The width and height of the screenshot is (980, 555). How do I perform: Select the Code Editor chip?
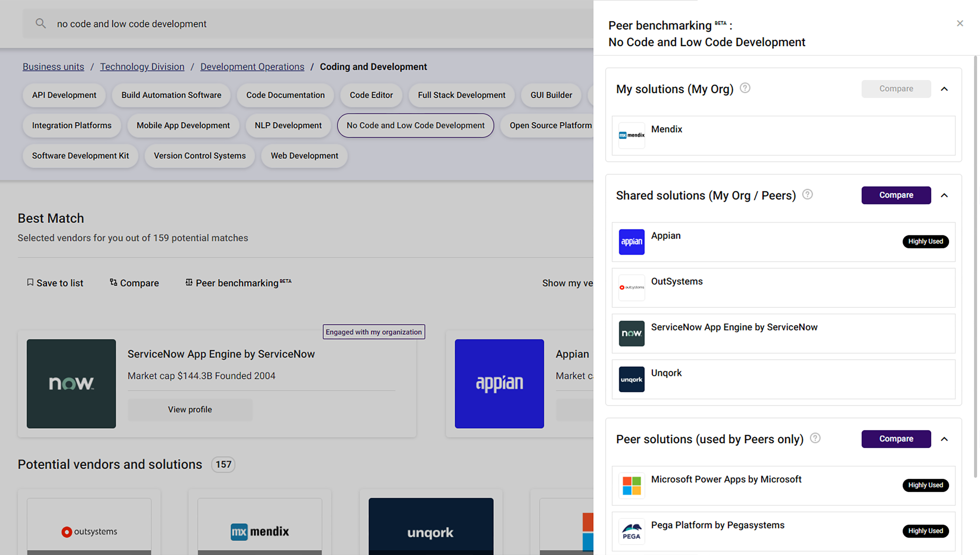(x=371, y=95)
